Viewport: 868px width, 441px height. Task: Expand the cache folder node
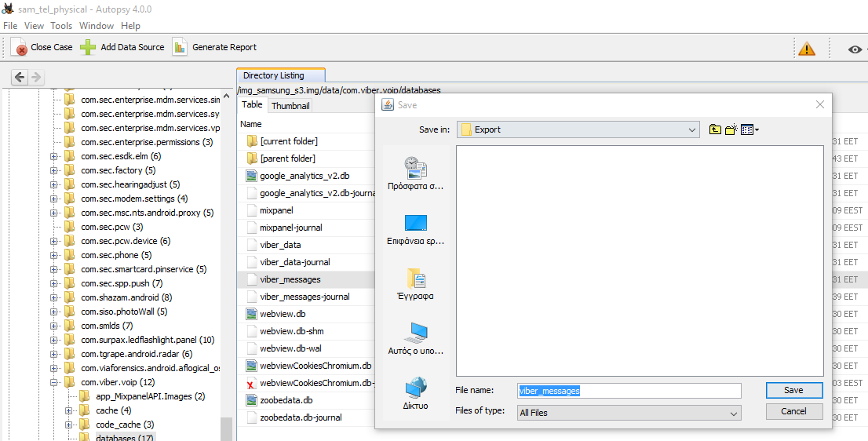(68, 410)
